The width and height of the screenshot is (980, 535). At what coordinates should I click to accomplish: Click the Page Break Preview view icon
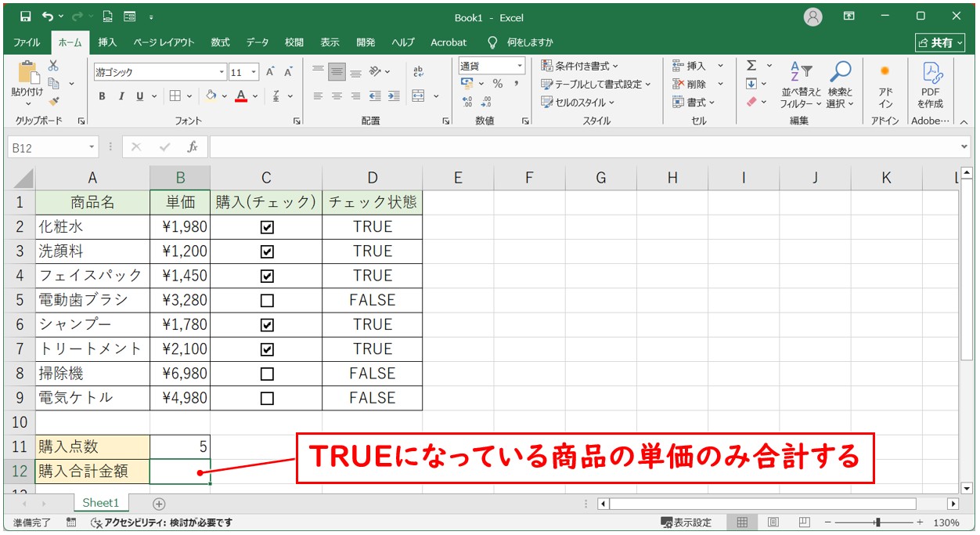[805, 522]
